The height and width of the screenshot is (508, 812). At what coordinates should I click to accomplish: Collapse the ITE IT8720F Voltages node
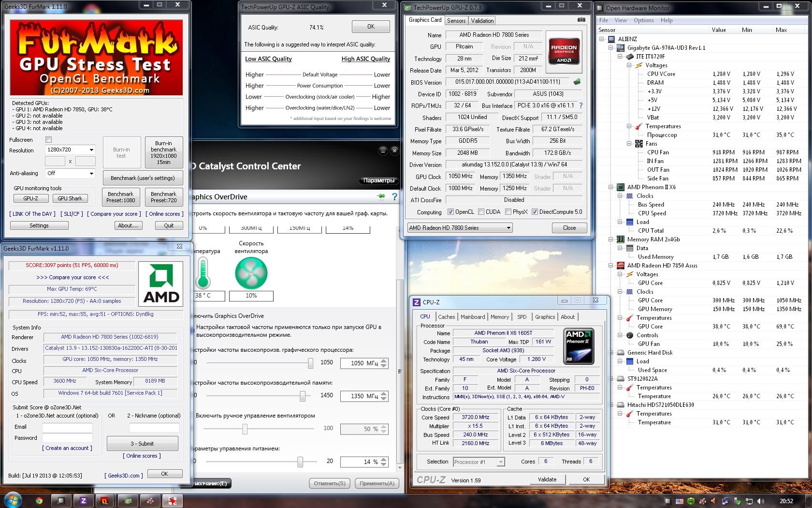(629, 65)
